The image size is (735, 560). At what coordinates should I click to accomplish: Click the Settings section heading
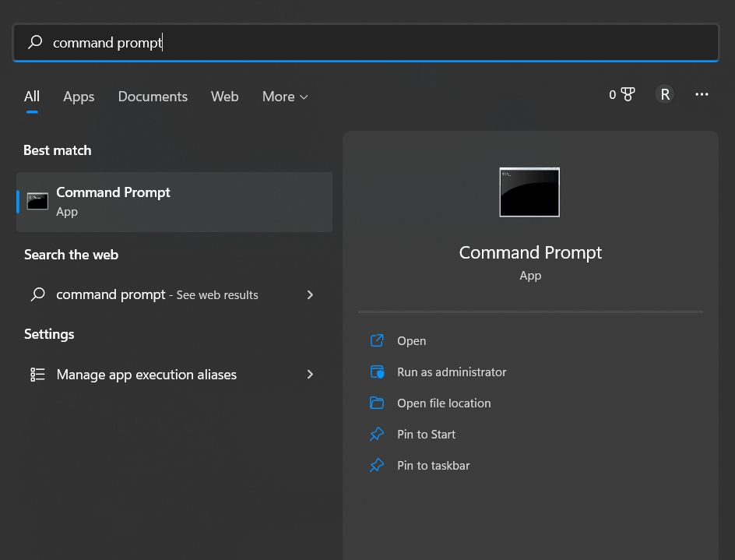click(49, 334)
